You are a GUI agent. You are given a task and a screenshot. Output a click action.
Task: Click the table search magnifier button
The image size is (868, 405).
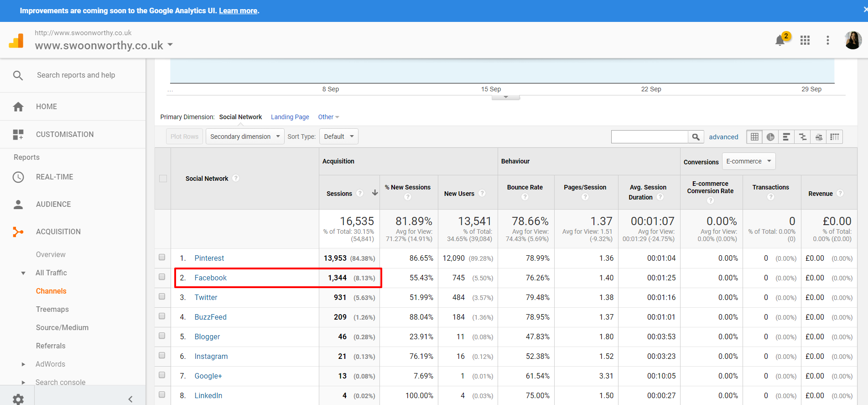(x=696, y=137)
